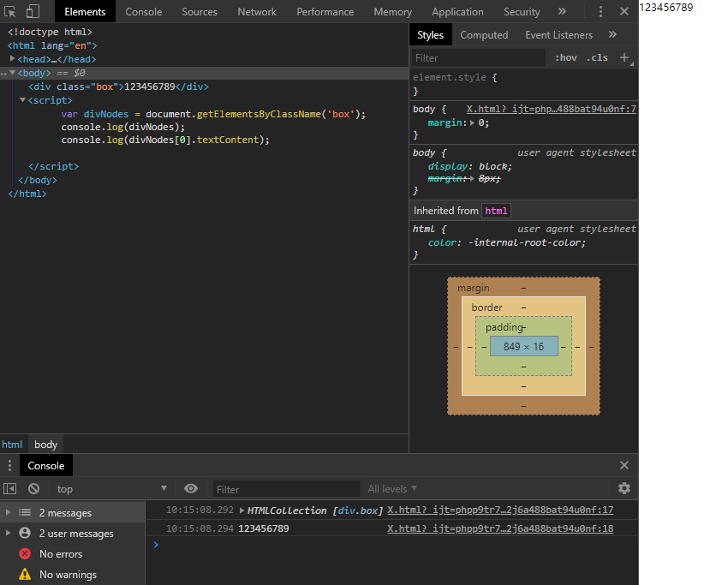Click the html breadcrumb item

(x=12, y=445)
